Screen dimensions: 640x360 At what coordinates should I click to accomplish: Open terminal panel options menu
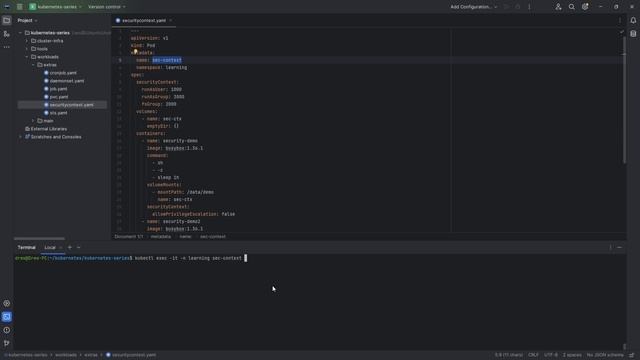tap(610, 247)
